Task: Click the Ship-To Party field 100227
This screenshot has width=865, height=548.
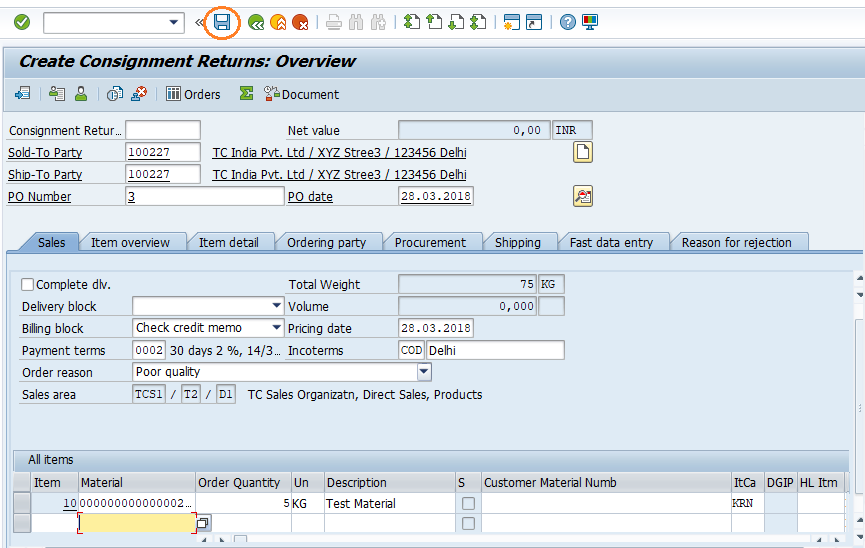Action: (163, 174)
